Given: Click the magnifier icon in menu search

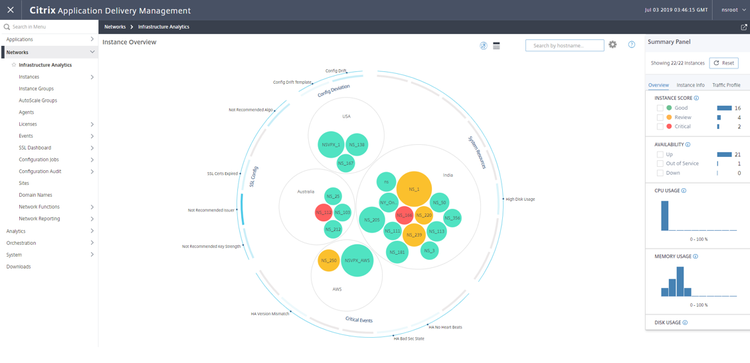Looking at the screenshot, I should pyautogui.click(x=7, y=27).
